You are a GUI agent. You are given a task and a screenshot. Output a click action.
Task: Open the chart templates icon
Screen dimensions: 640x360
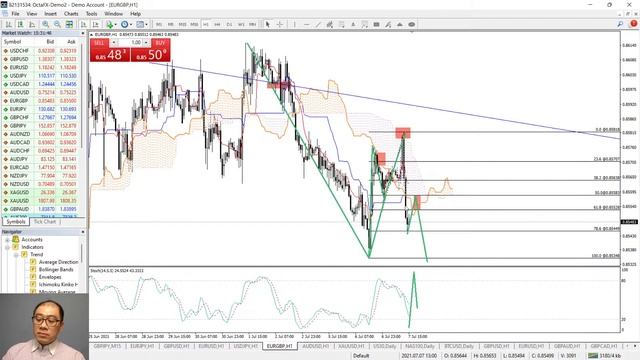pos(140,24)
